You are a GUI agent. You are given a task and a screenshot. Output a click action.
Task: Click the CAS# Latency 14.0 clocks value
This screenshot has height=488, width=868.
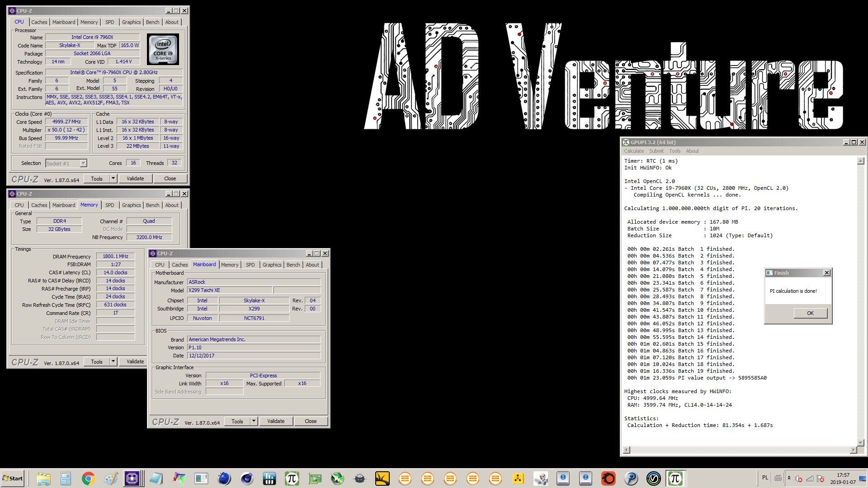(115, 272)
